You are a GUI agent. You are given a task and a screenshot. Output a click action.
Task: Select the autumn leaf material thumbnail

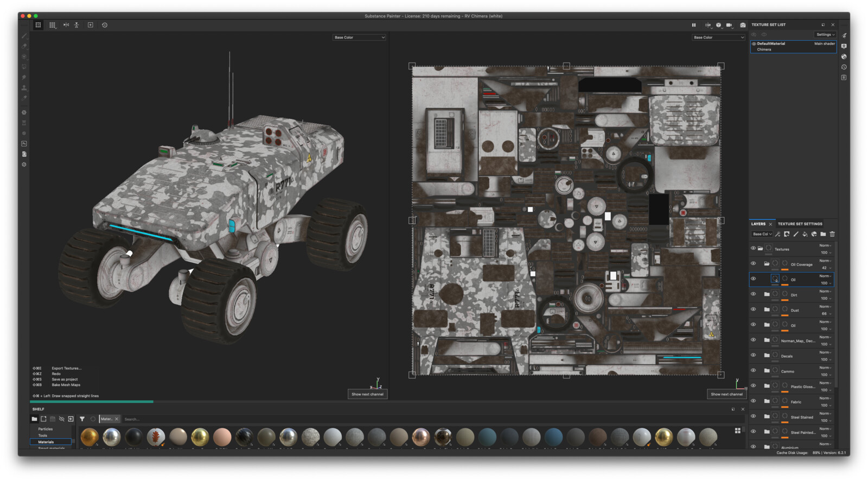(156, 437)
